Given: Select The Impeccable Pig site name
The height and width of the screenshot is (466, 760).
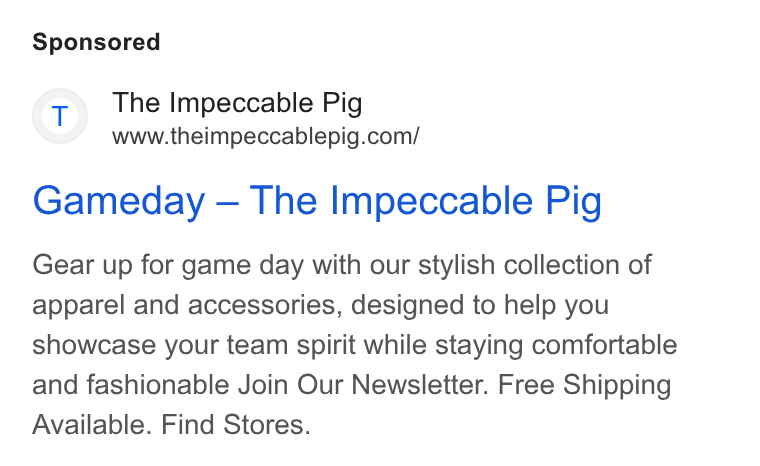Looking at the screenshot, I should pyautogui.click(x=237, y=103).
